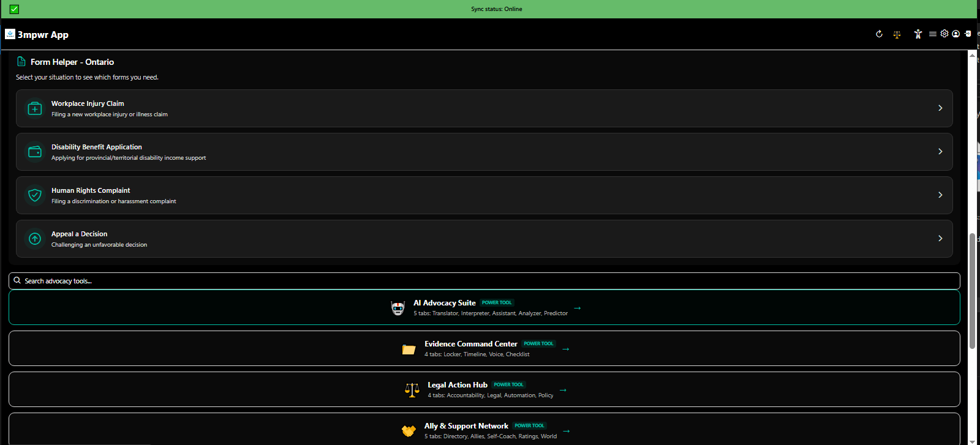Open the user profile account icon
The height and width of the screenshot is (445, 980).
pos(956,34)
